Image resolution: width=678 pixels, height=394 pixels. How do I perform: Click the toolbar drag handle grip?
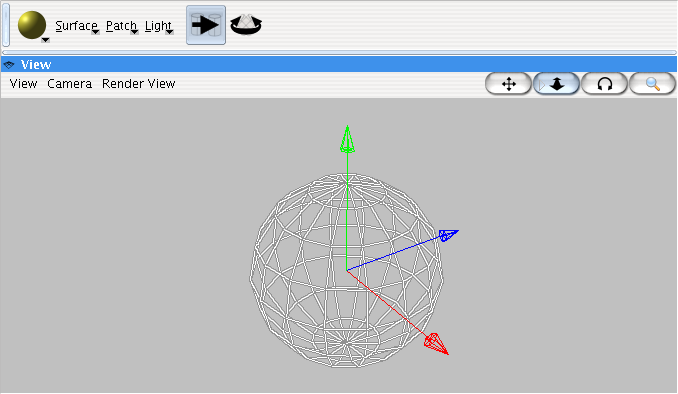point(6,25)
